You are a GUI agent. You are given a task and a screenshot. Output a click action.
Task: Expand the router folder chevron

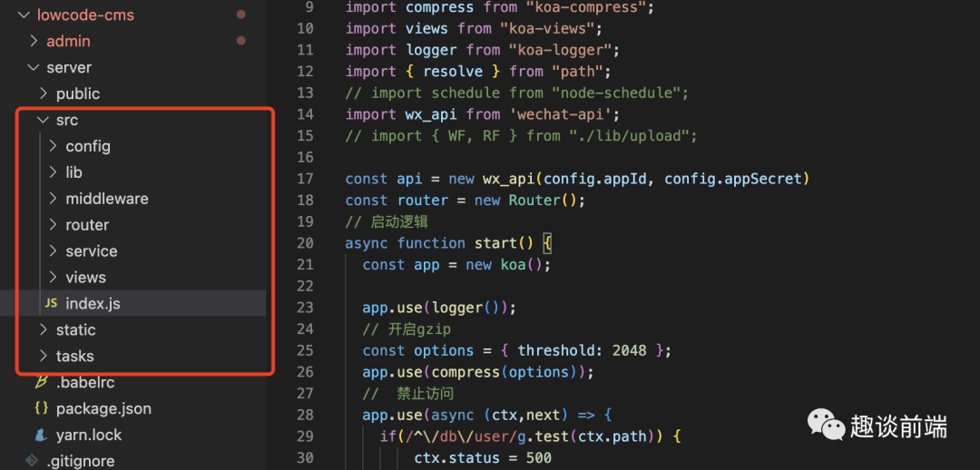(54, 225)
